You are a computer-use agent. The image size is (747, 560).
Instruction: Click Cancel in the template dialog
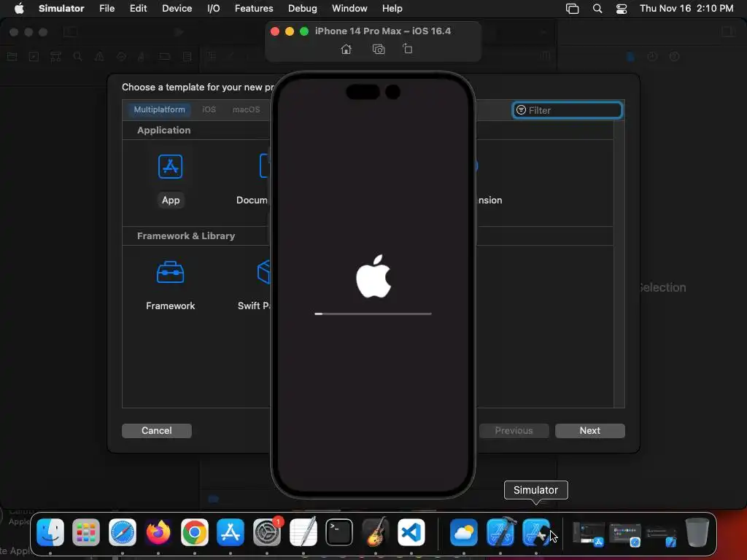[157, 430]
